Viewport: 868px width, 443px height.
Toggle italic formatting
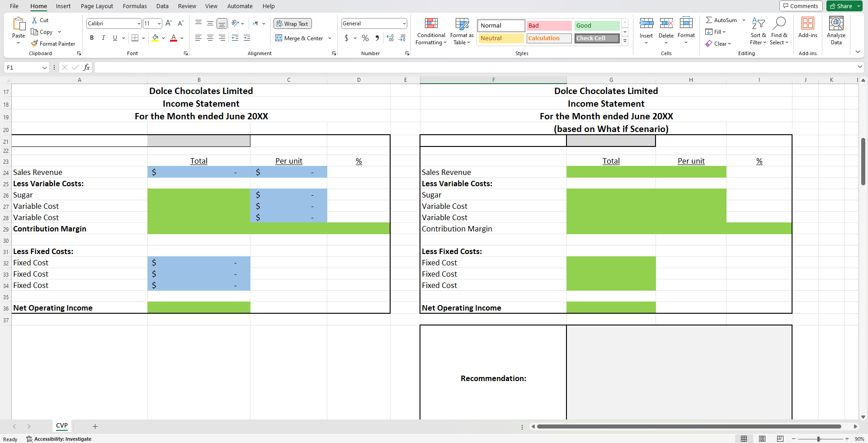(x=103, y=38)
